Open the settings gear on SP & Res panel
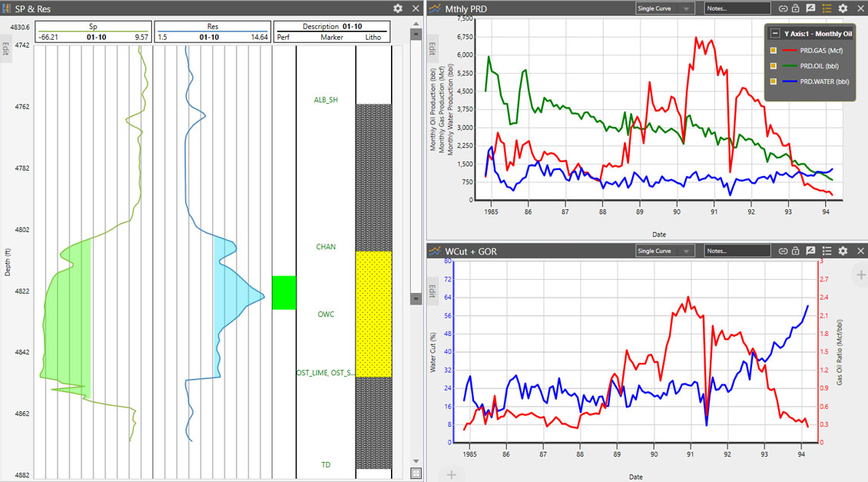The image size is (868, 482). pos(398,8)
